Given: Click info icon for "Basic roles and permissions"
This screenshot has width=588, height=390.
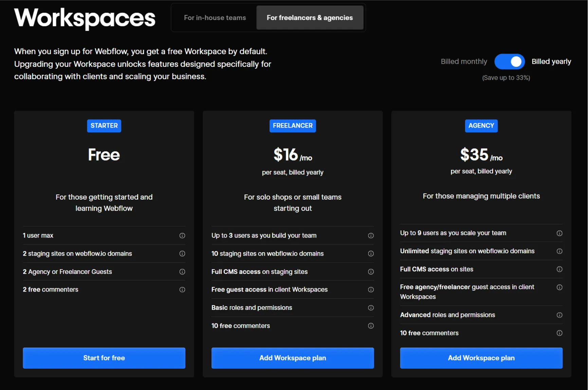Looking at the screenshot, I should (371, 308).
